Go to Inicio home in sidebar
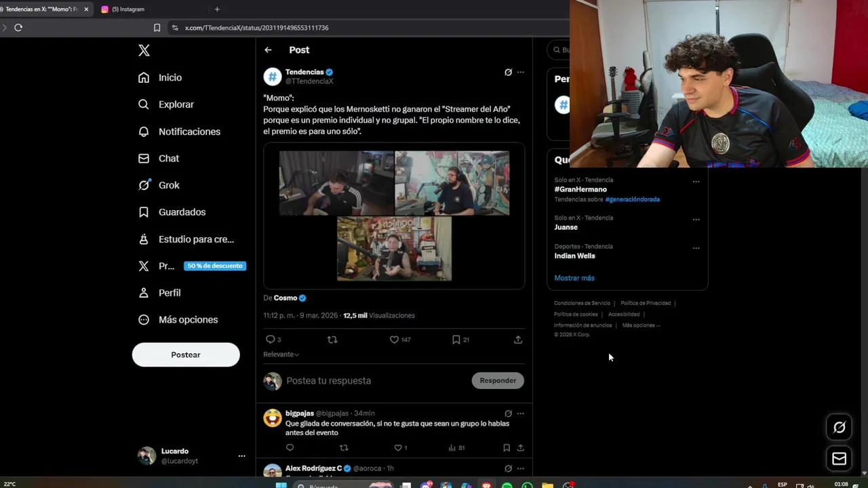Viewport: 868px width, 488px height. click(160, 77)
